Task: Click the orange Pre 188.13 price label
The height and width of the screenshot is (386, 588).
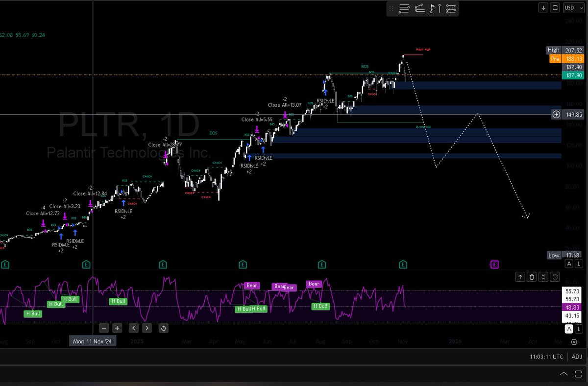Action: click(566, 58)
